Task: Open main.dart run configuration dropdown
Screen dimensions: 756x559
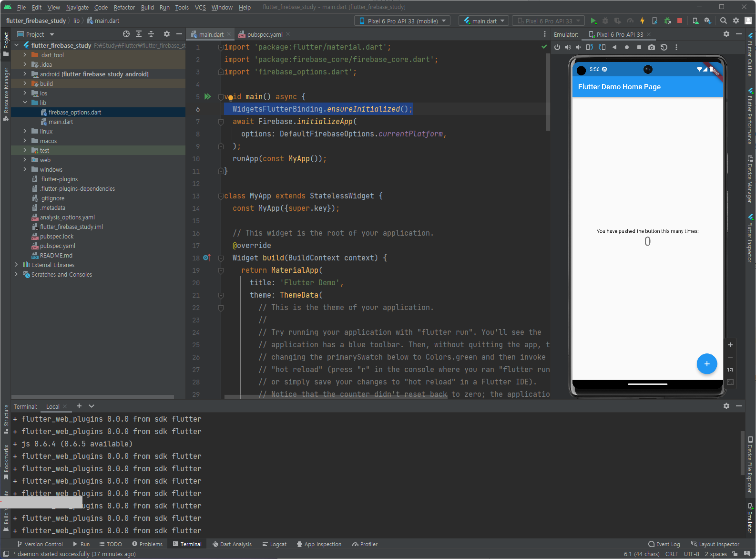Action: click(x=484, y=21)
